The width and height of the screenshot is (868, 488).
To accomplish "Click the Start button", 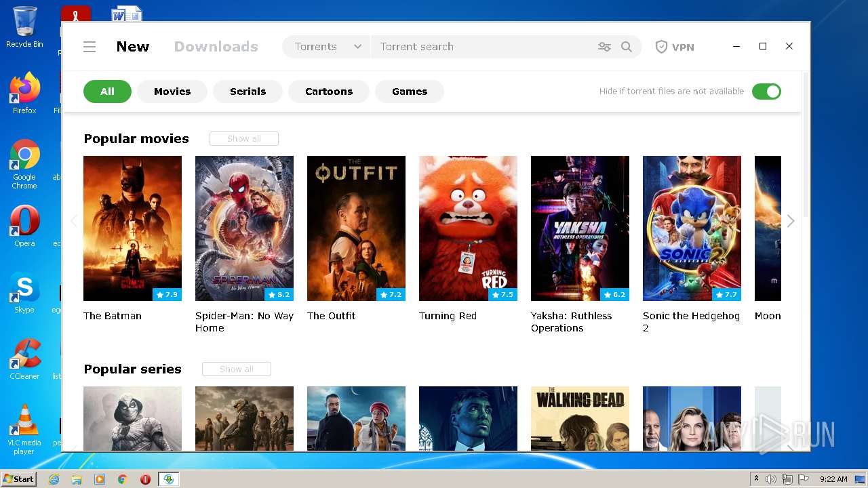I will pos(18,479).
